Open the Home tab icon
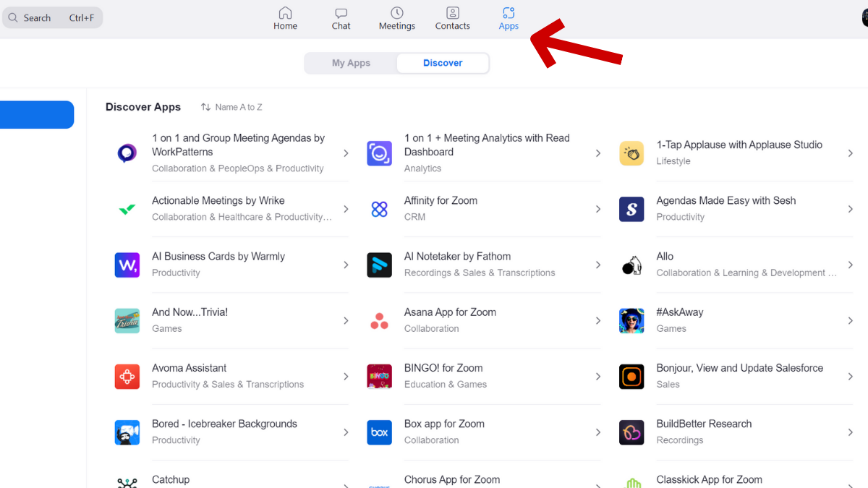The width and height of the screenshot is (868, 488). coord(285,13)
